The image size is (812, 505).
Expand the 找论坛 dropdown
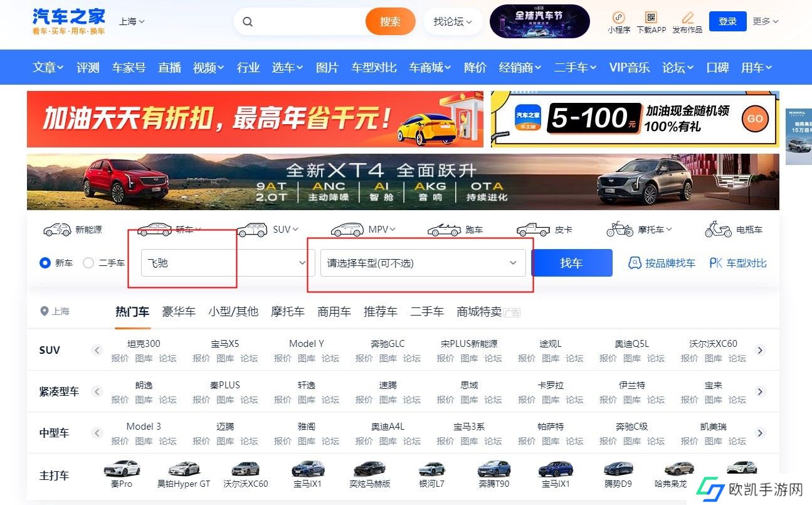(x=453, y=21)
